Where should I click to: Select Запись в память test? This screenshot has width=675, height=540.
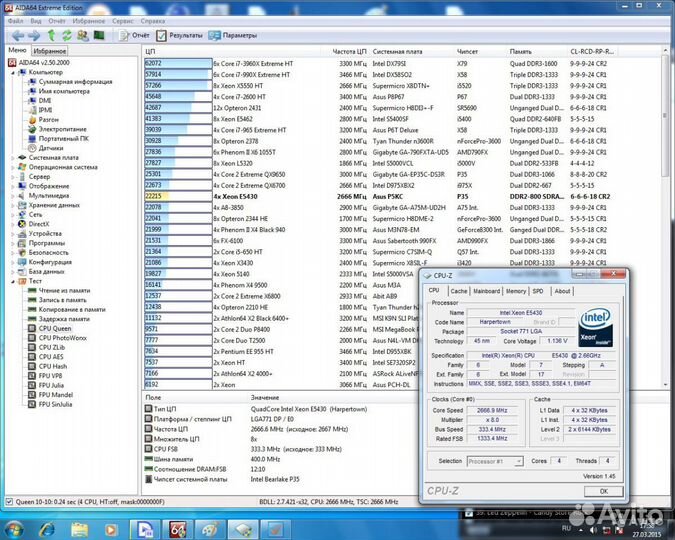[x=57, y=300]
